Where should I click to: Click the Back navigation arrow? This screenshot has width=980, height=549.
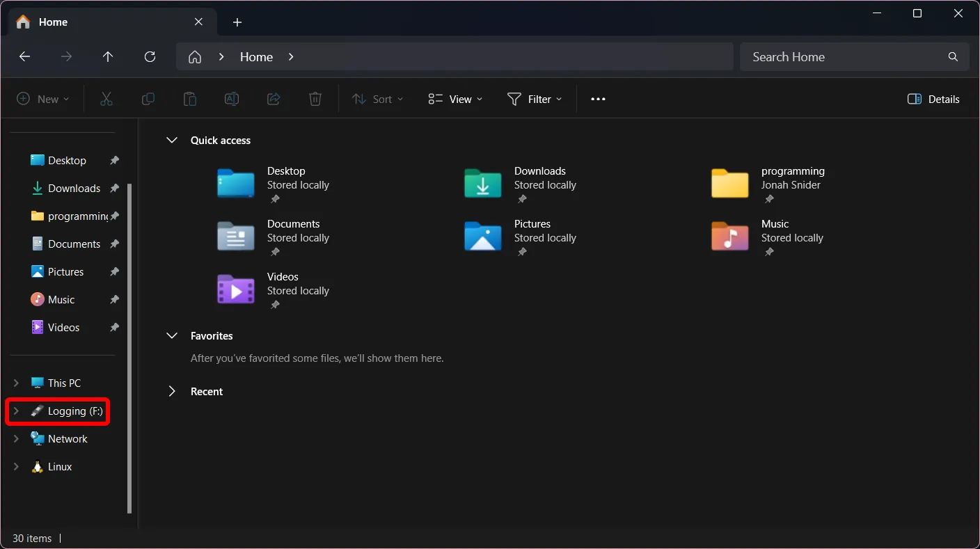tap(24, 56)
